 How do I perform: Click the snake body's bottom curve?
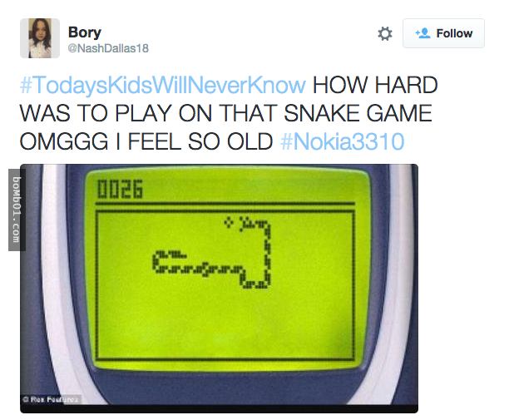[255, 282]
